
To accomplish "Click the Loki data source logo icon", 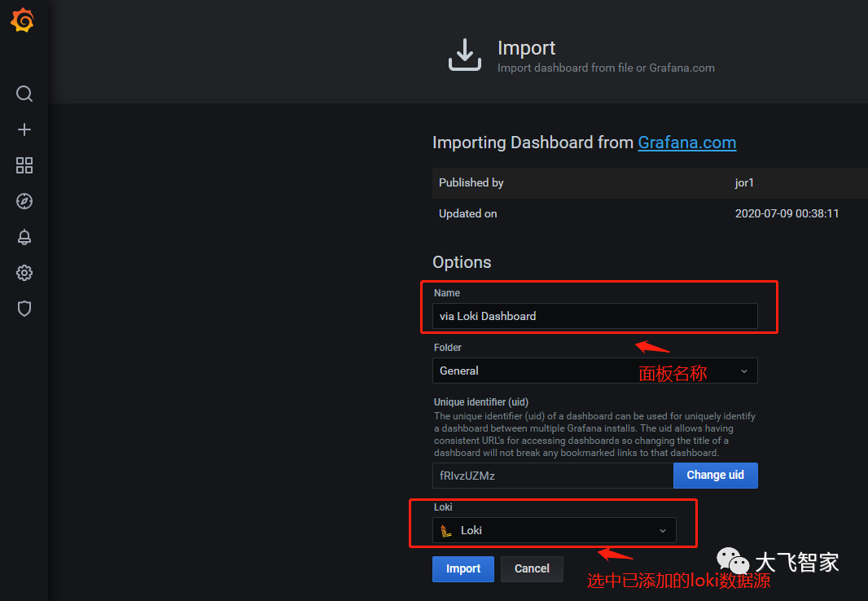I will coord(445,531).
